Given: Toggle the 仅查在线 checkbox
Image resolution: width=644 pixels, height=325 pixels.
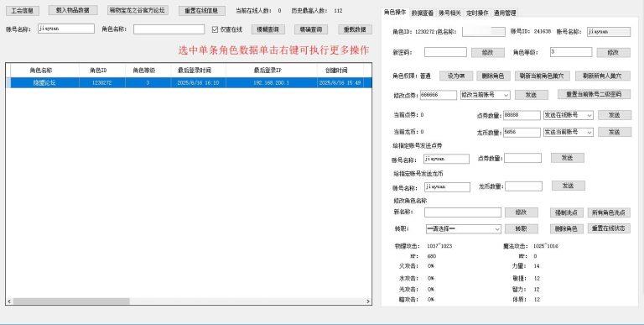Looking at the screenshot, I should pyautogui.click(x=215, y=29).
